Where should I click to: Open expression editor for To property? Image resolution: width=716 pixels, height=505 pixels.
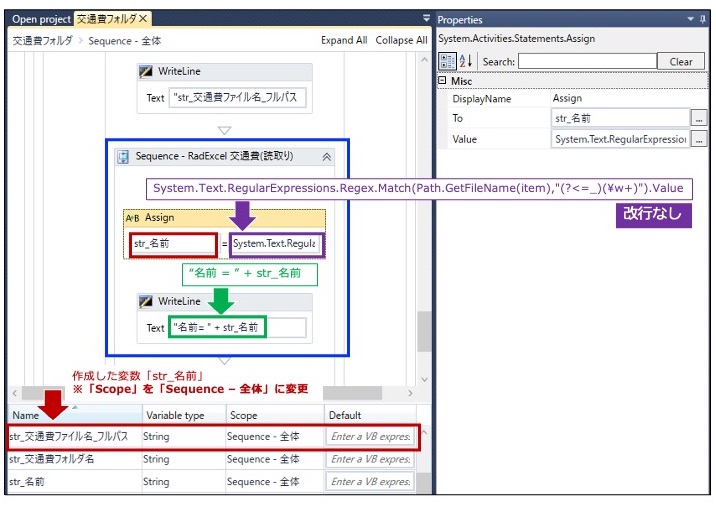699,118
